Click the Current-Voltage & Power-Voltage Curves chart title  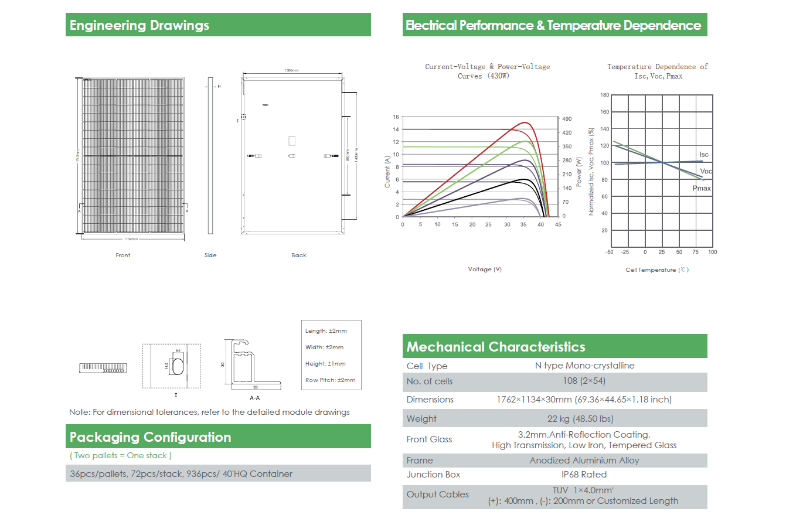tap(488, 71)
